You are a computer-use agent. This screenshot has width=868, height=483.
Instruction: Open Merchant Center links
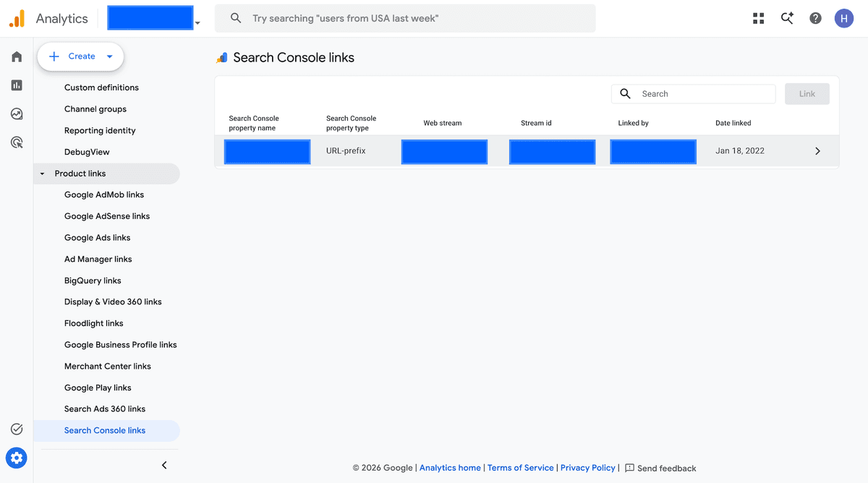[x=108, y=366]
